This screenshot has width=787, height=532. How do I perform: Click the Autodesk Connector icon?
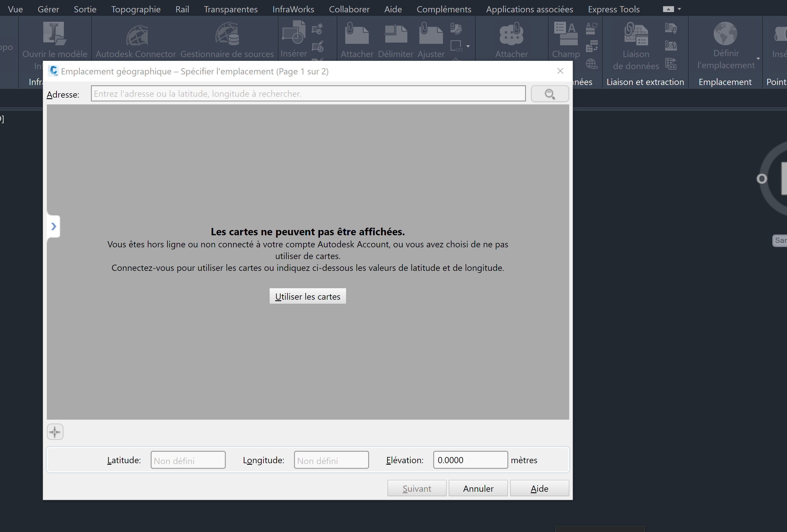137,35
